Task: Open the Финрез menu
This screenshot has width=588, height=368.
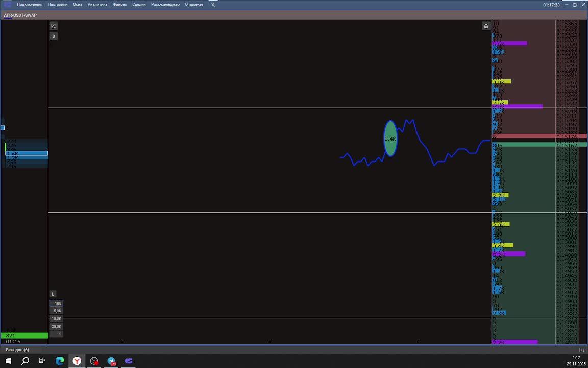Action: point(119,5)
